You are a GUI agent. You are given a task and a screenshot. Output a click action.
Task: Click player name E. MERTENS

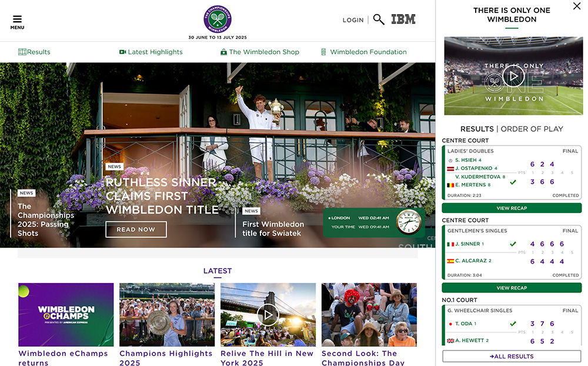(x=470, y=185)
